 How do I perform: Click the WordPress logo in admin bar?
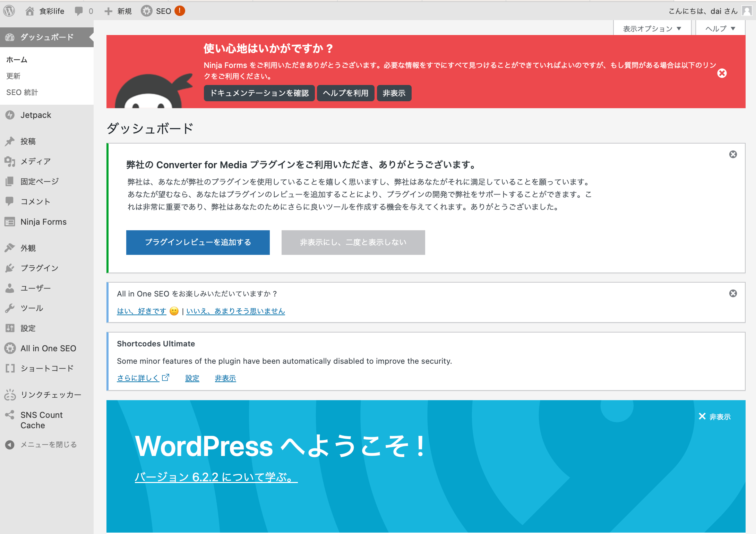(x=9, y=11)
